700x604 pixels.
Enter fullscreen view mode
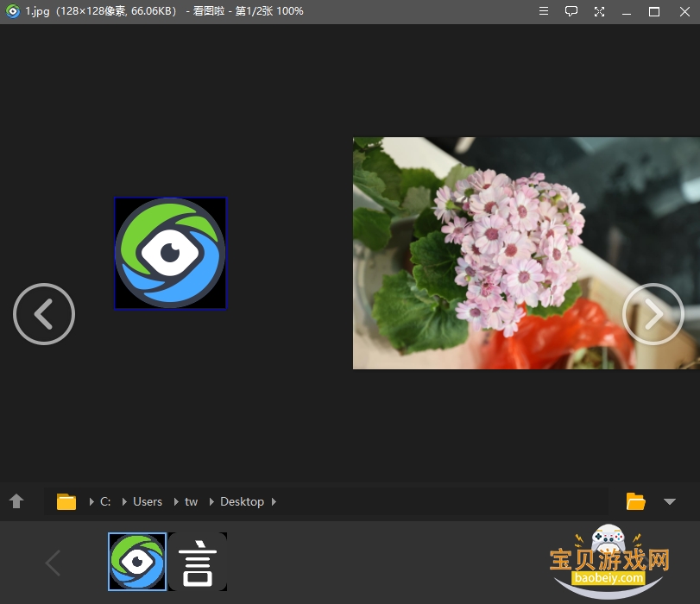[x=599, y=11]
